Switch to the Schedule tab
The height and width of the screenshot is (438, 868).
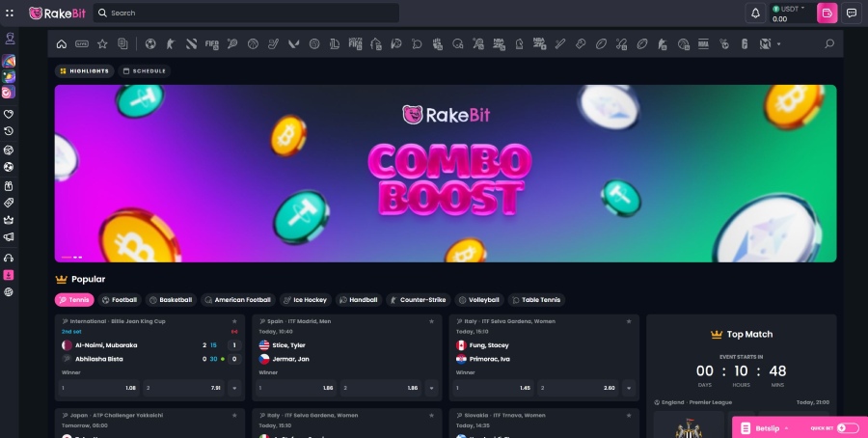point(144,70)
